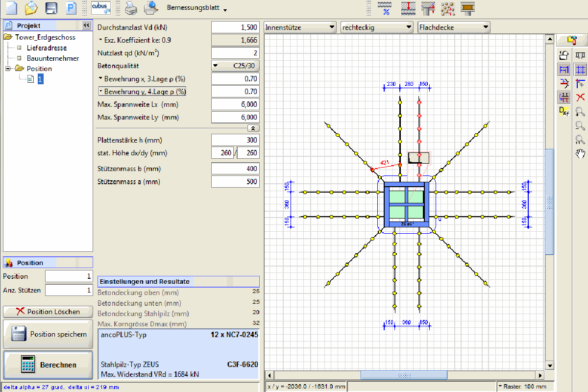The image size is (588, 392).
Task: Select the pan hand tool
Action: pyautogui.click(x=581, y=154)
